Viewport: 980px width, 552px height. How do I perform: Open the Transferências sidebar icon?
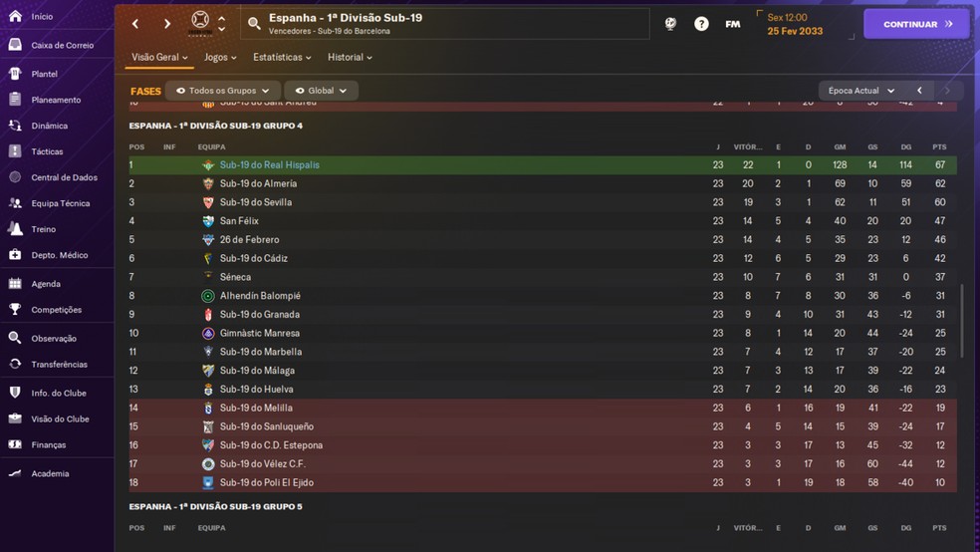tap(15, 365)
